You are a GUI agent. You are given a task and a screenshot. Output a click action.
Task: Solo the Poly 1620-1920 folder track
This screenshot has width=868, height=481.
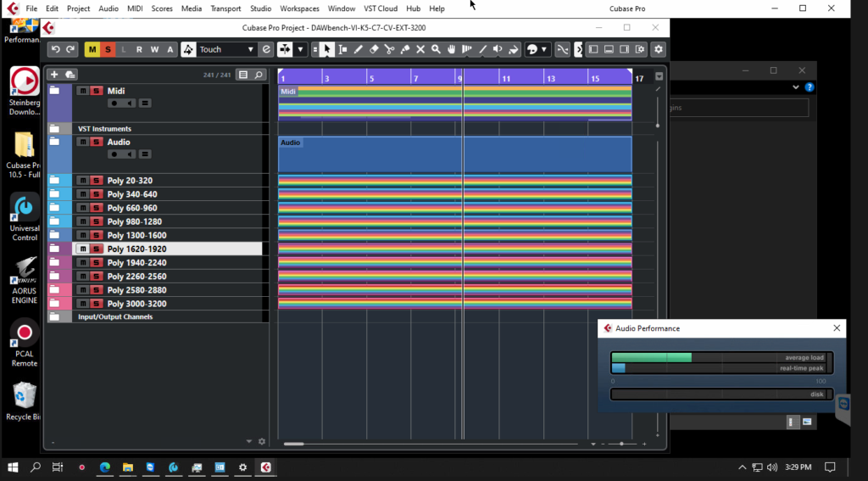[97, 249]
